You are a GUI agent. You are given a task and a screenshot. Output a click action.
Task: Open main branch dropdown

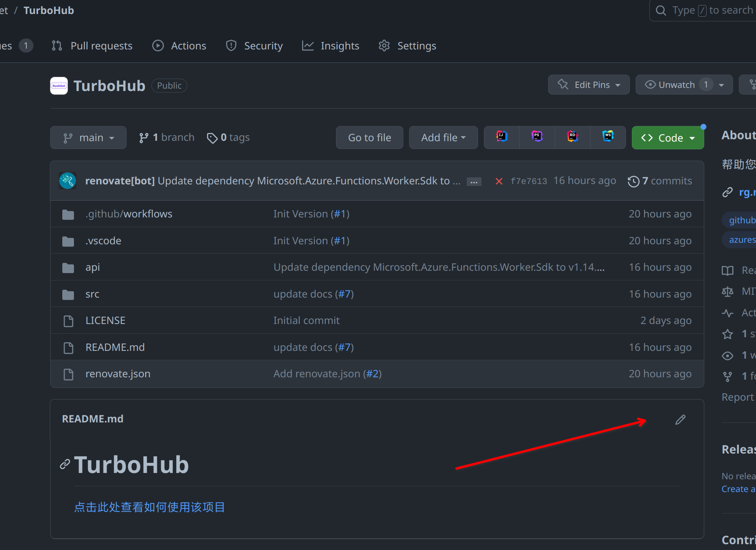88,138
